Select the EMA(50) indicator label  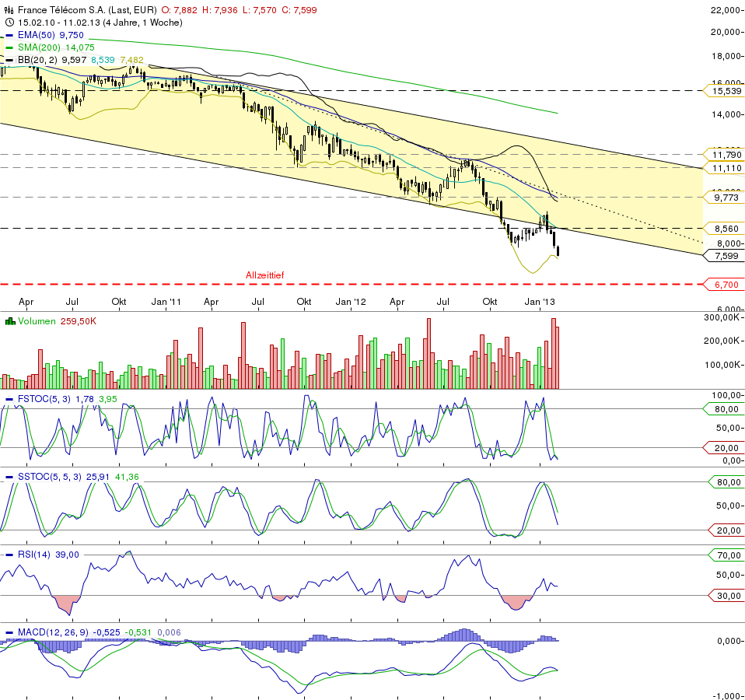[36, 35]
